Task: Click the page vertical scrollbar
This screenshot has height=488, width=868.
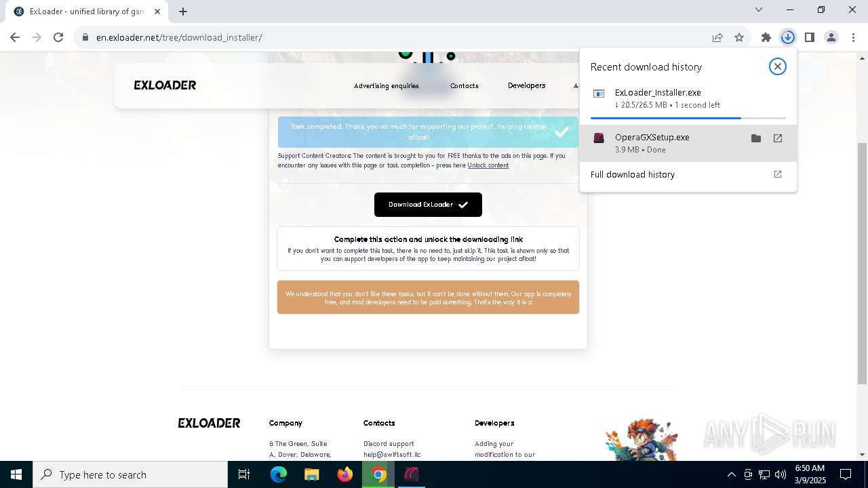Action: (x=862, y=263)
